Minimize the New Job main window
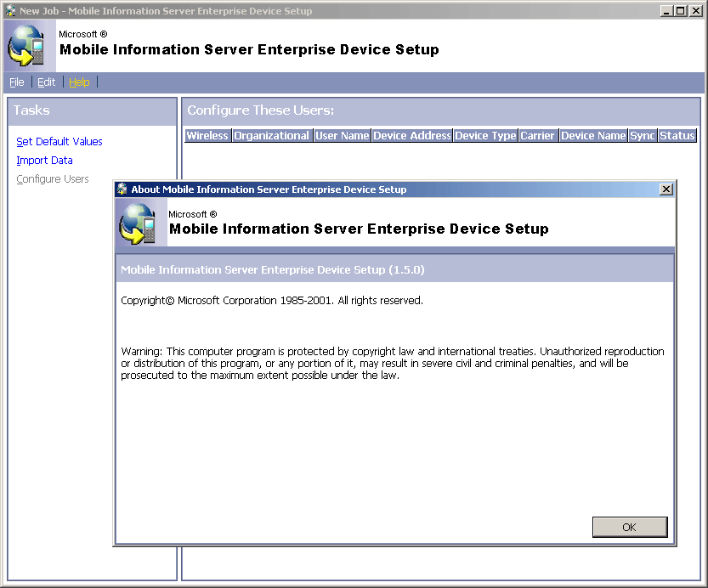 coord(666,10)
